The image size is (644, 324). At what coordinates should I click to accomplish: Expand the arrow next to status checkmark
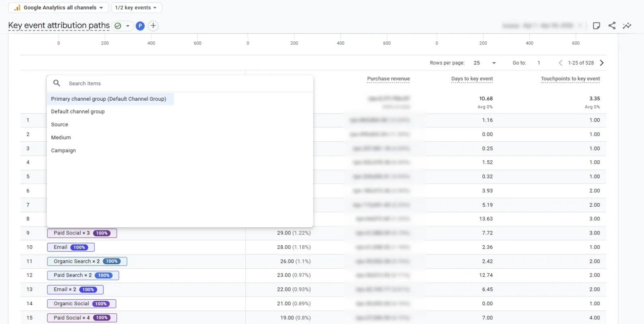point(128,26)
